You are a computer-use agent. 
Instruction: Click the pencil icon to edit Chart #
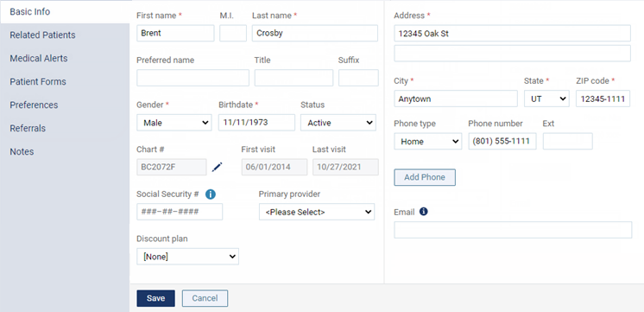point(218,167)
